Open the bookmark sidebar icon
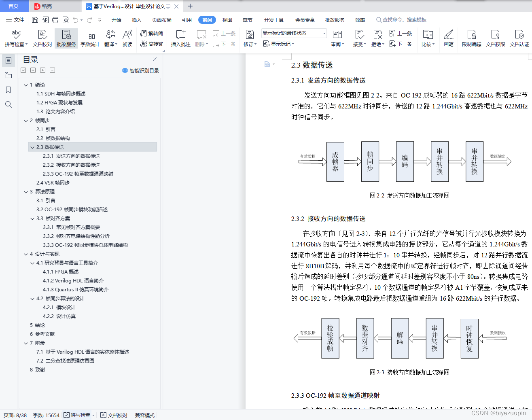The height and width of the screenshot is (420, 532). click(x=8, y=90)
